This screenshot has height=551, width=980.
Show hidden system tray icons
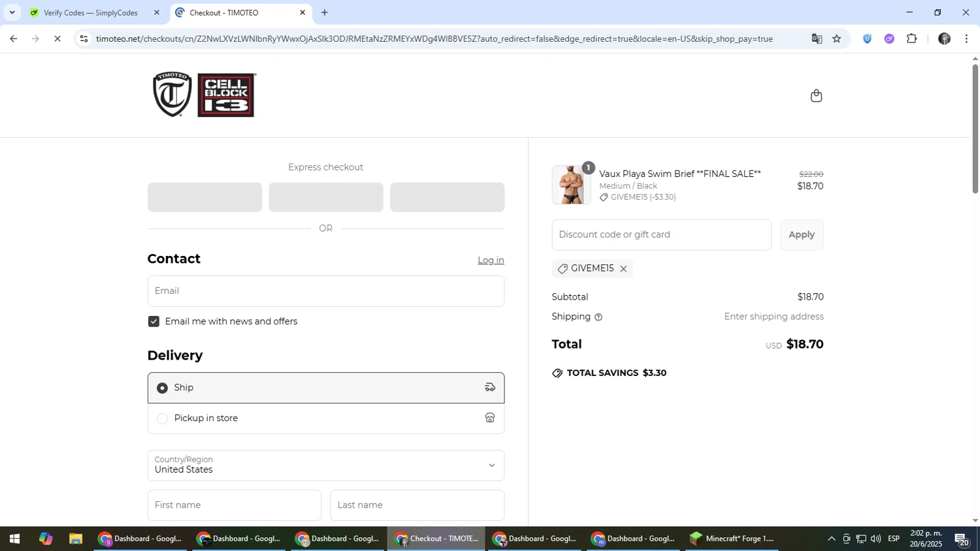831,539
